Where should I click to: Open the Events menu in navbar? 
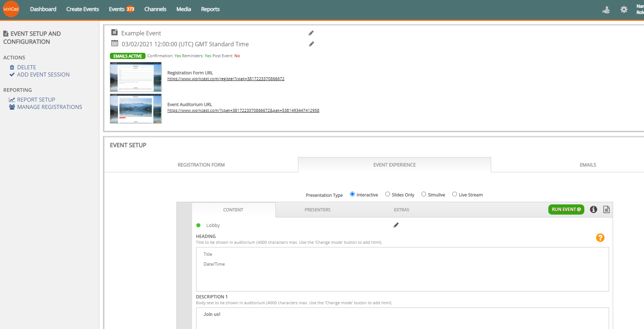click(121, 9)
